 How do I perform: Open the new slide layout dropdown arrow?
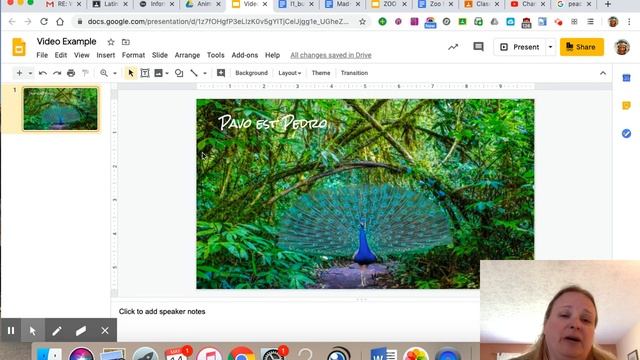coord(30,73)
